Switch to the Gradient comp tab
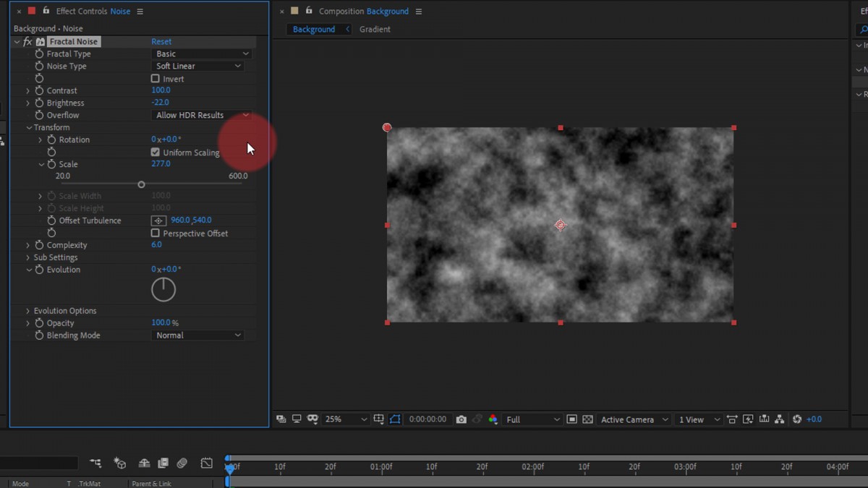 click(x=375, y=30)
